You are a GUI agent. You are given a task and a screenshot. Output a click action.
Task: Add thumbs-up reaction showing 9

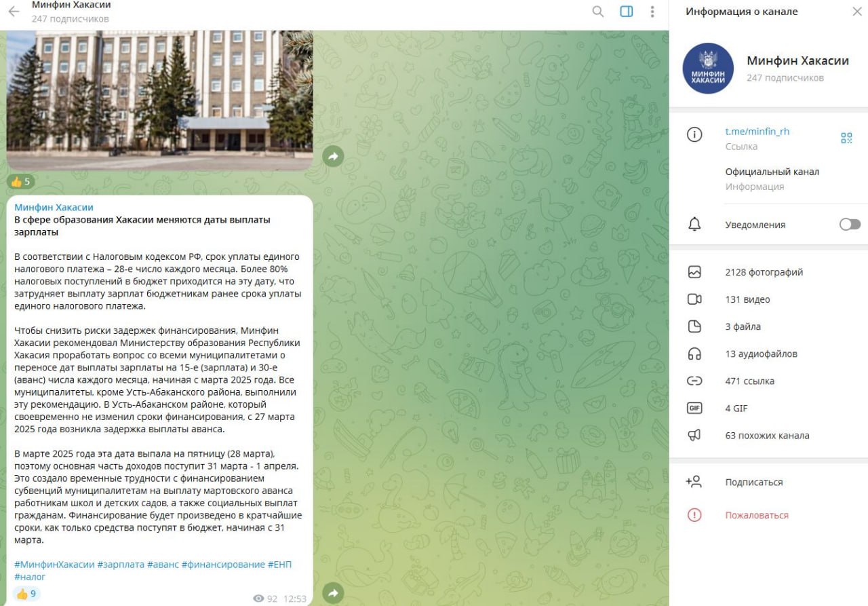click(x=26, y=594)
